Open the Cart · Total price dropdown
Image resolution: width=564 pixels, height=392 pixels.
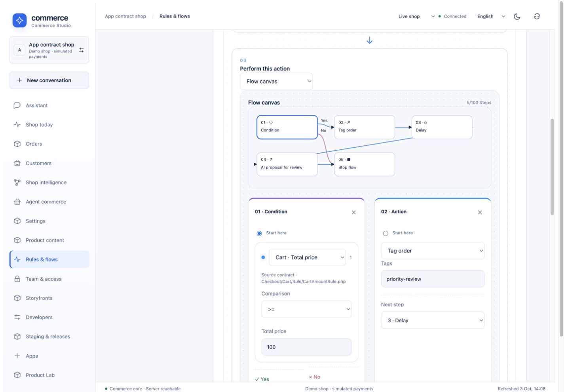[x=307, y=257]
